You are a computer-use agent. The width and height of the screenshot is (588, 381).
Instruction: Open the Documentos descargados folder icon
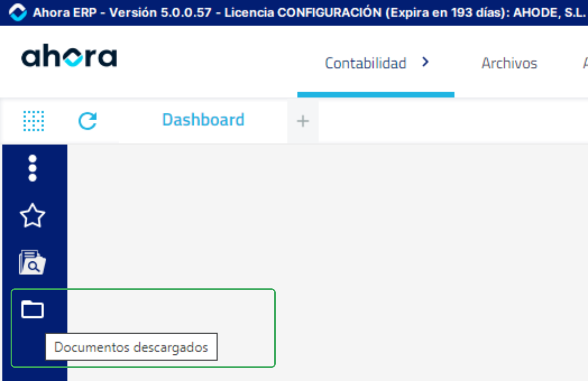click(x=32, y=310)
